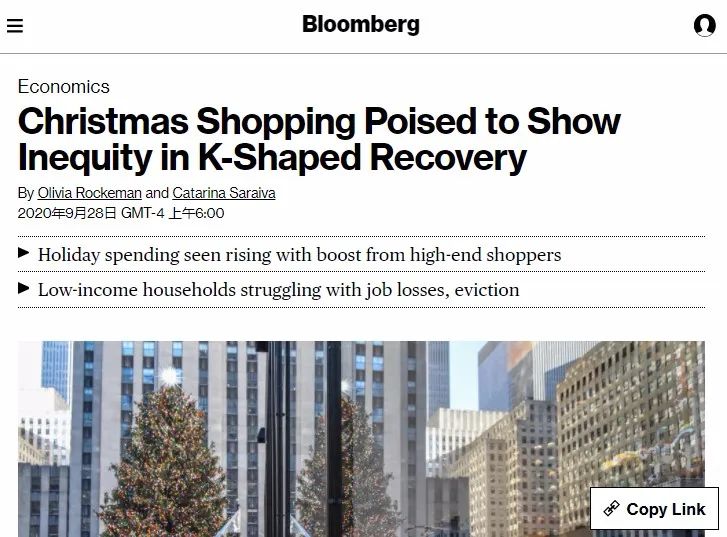This screenshot has height=537, width=727.
Task: Select the Low-income households summary text
Action: click(278, 290)
